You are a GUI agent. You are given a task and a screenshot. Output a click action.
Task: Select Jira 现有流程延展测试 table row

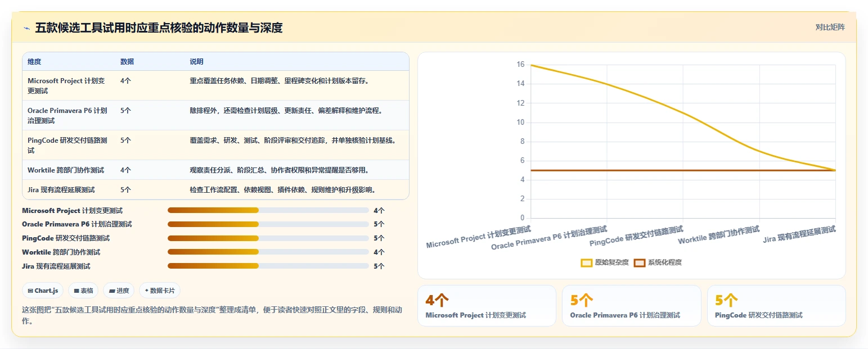click(215, 189)
